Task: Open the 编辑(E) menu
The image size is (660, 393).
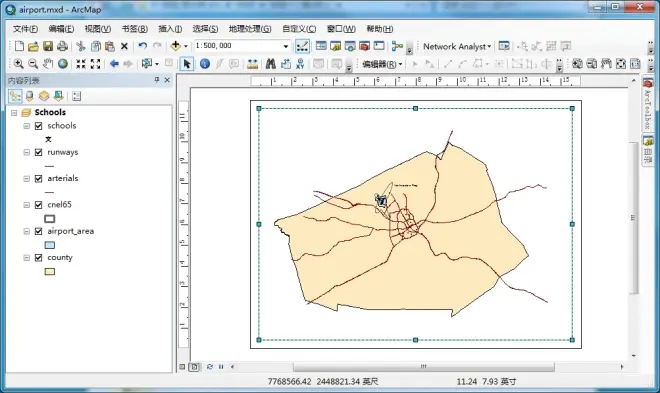Action: click(x=61, y=29)
